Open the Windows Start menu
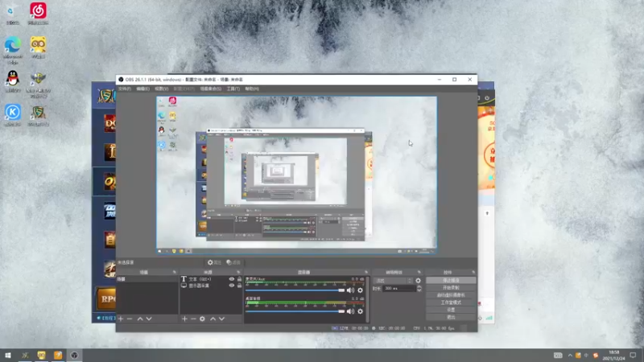 (8, 355)
